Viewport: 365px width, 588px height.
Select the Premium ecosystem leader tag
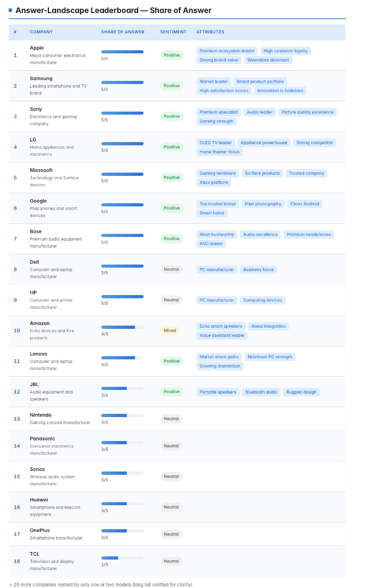pyautogui.click(x=227, y=51)
